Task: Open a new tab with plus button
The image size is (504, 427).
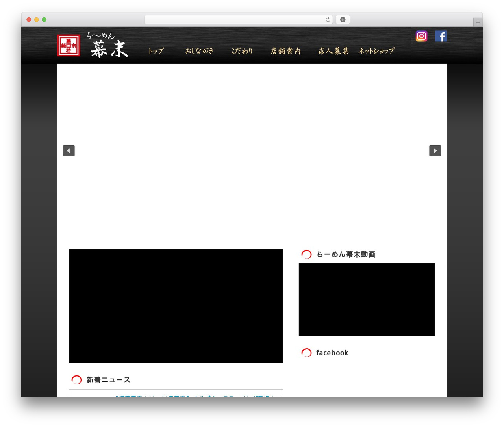Action: (478, 22)
